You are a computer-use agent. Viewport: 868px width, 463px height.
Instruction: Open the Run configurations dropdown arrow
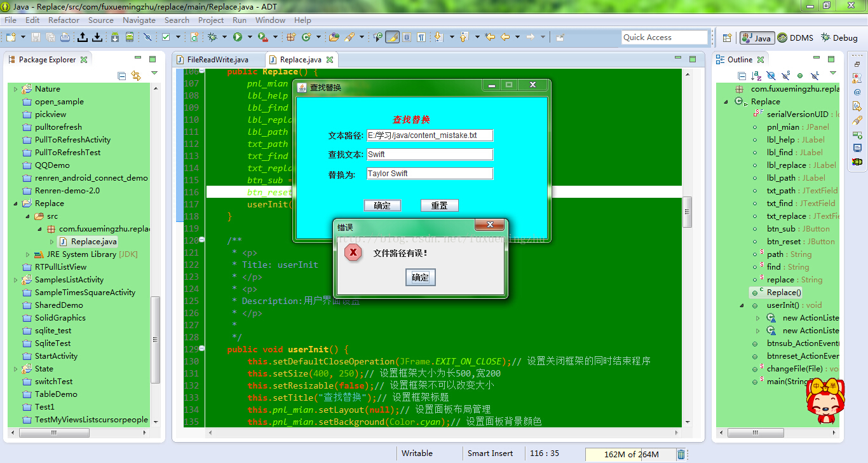(250, 37)
